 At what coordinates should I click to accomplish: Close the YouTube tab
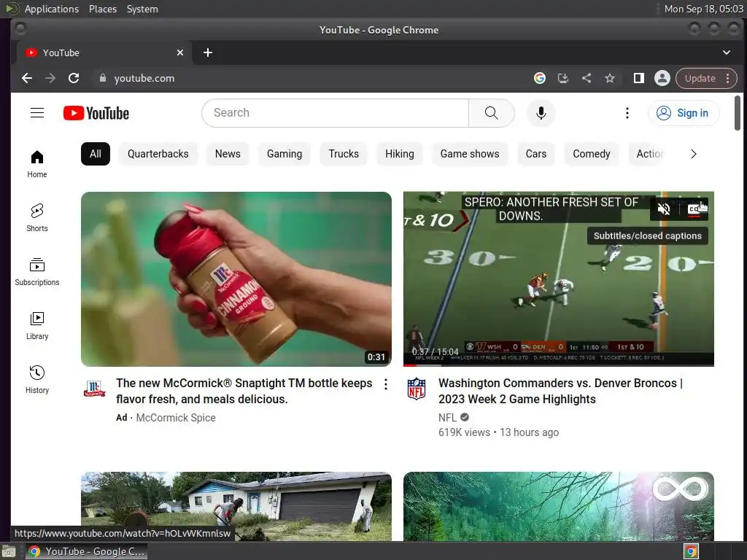pyautogui.click(x=180, y=52)
